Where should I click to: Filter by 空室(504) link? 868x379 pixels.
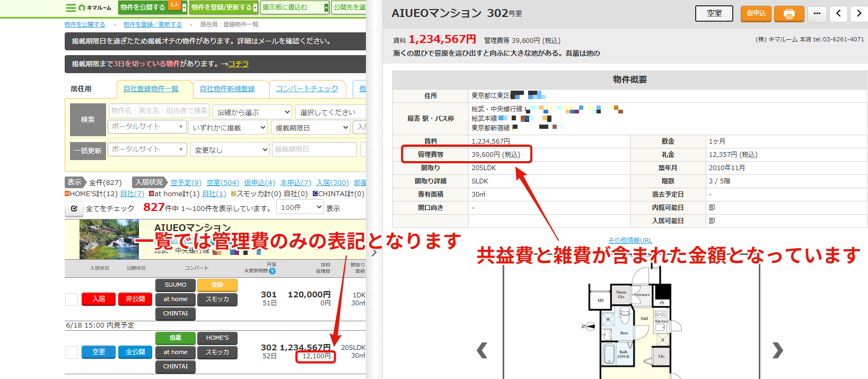223,182
